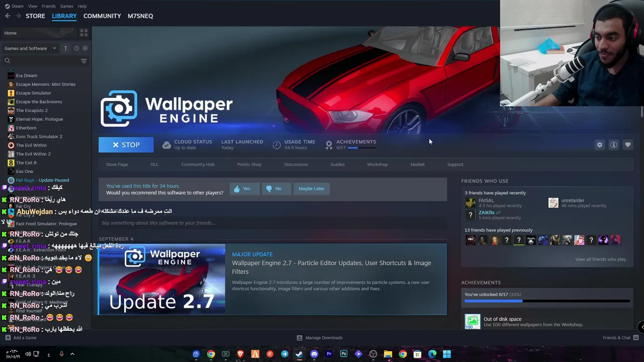Screen dimensions: 644x362
Task: Open Brave browser from the taskbar
Action: pos(240,354)
